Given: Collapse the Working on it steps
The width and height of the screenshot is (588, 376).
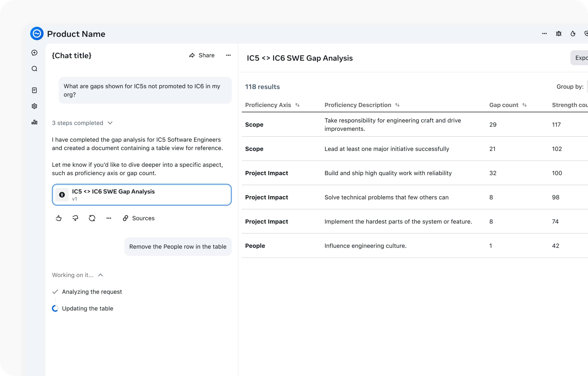Looking at the screenshot, I should coord(100,275).
